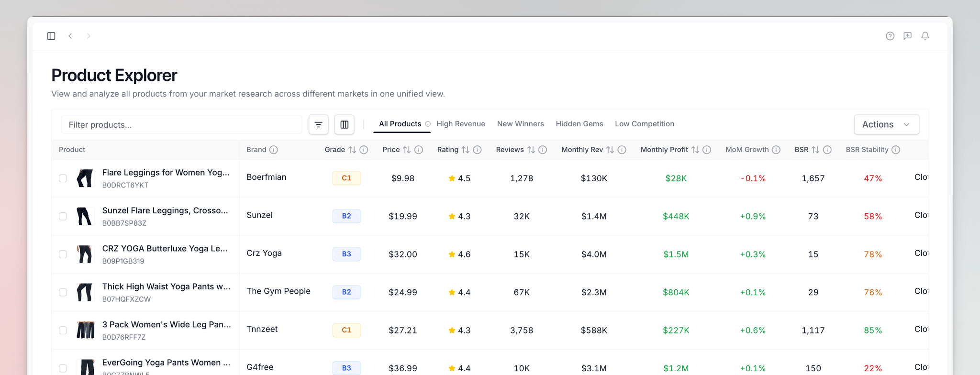Click the Product column header
The height and width of the screenshot is (375, 980).
tap(72, 150)
